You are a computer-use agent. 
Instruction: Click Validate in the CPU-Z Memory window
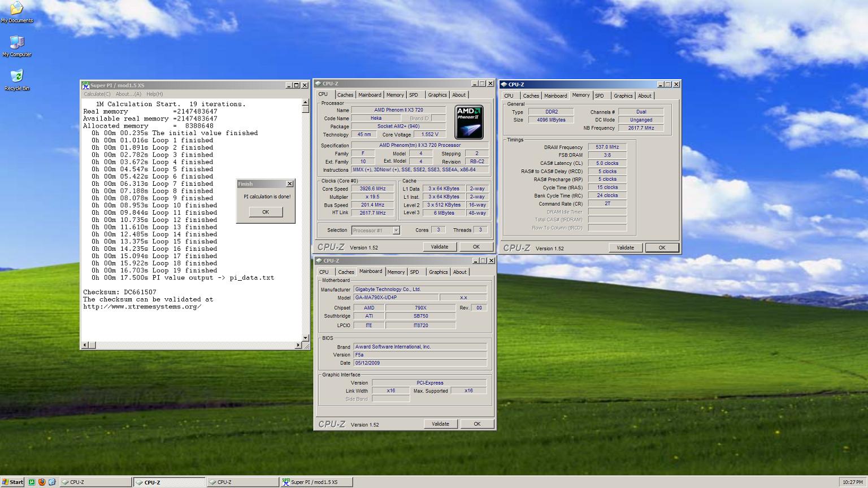pos(625,247)
